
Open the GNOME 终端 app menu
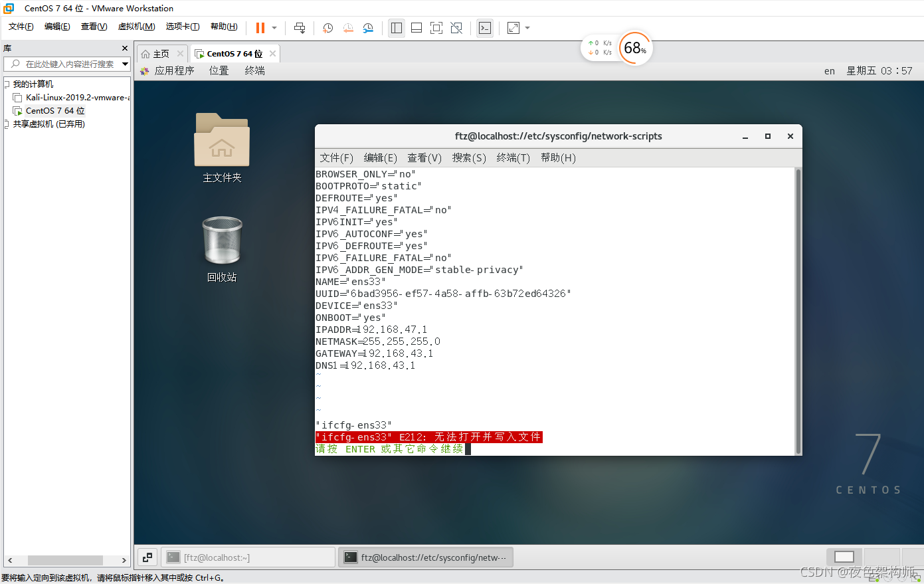tap(255, 70)
